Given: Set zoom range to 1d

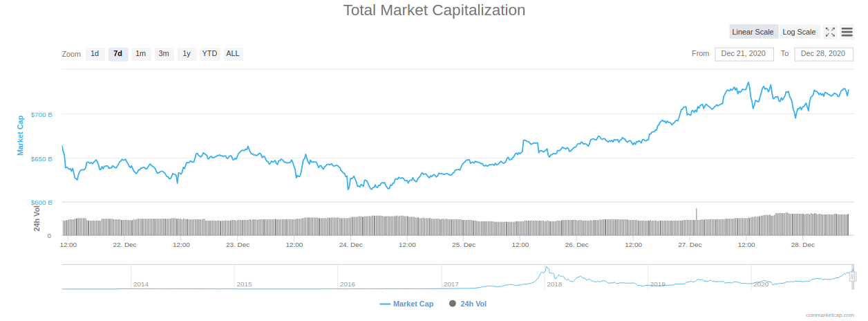Looking at the screenshot, I should tap(95, 54).
